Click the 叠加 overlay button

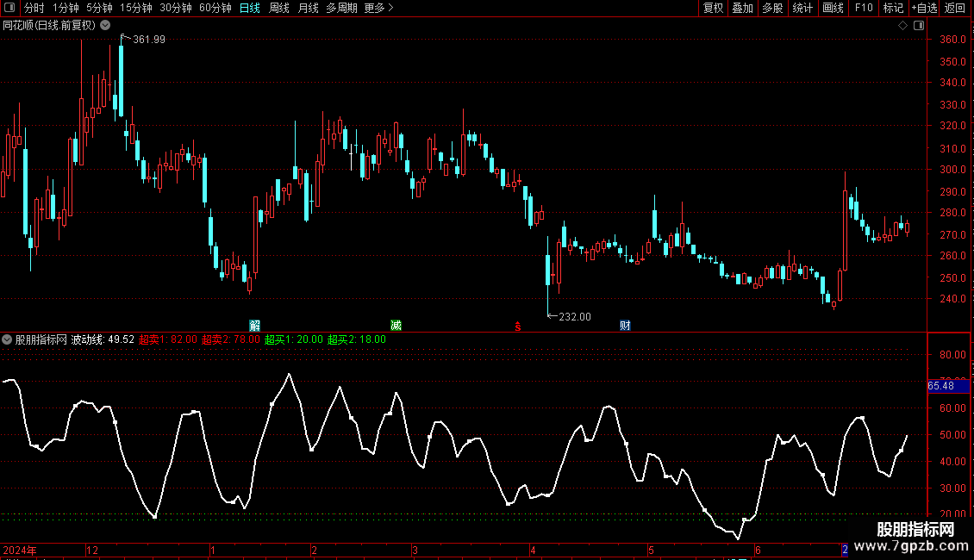[x=742, y=8]
